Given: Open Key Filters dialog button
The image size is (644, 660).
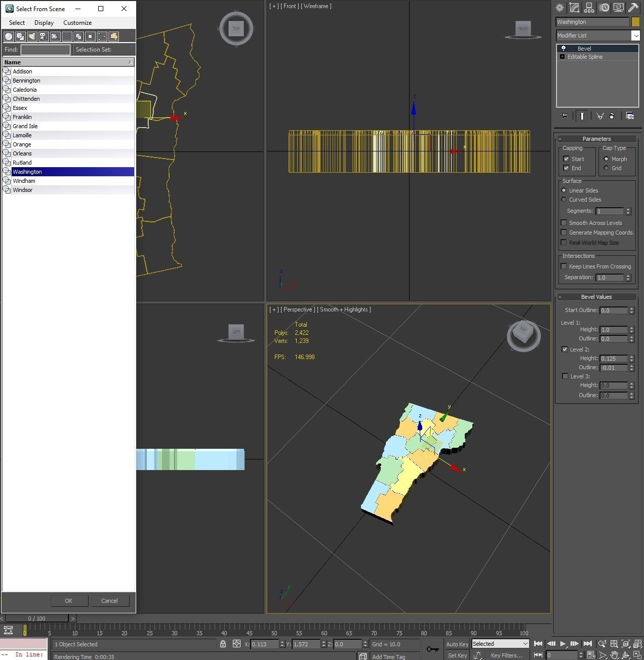Looking at the screenshot, I should click(x=506, y=655).
